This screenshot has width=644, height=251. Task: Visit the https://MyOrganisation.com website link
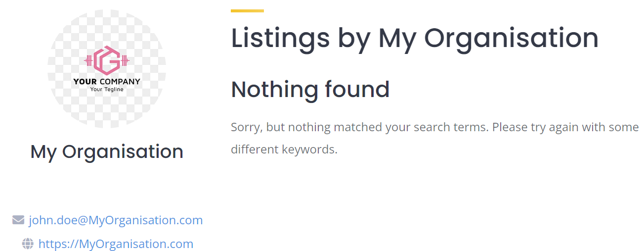pos(116,244)
